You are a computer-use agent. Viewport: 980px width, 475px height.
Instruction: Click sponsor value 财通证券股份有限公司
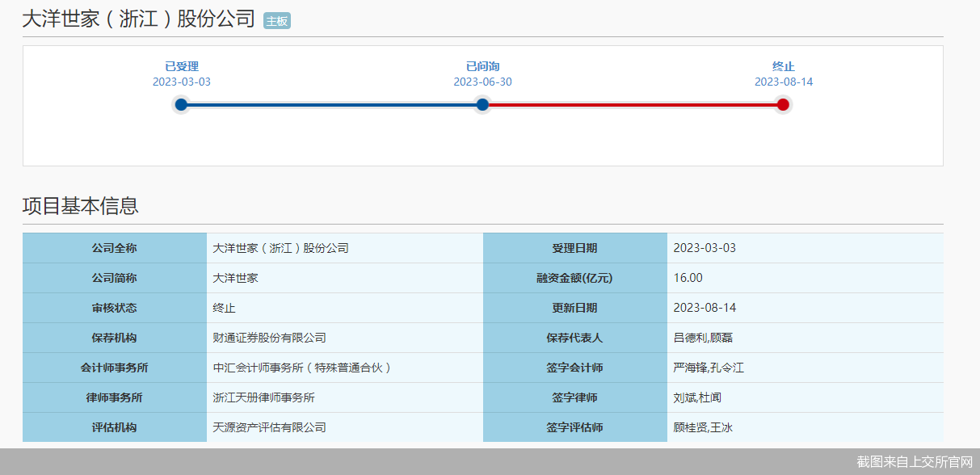(x=269, y=338)
